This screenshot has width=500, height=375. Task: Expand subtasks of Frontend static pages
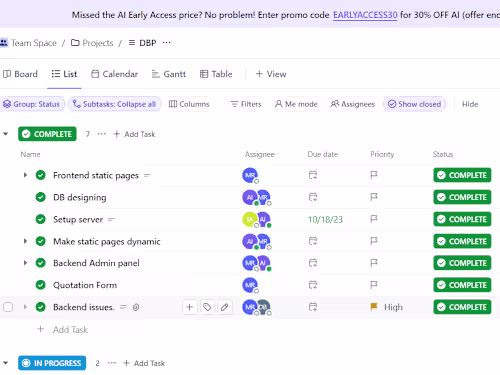(25, 175)
